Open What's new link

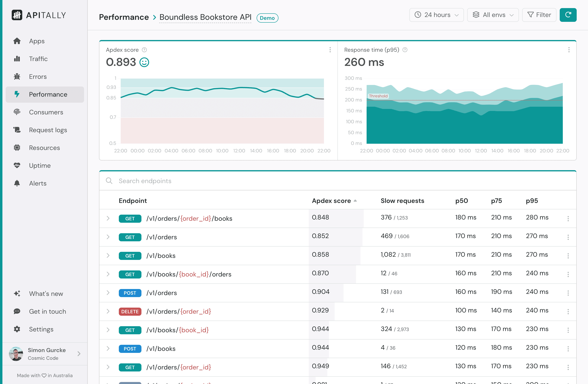coord(46,294)
